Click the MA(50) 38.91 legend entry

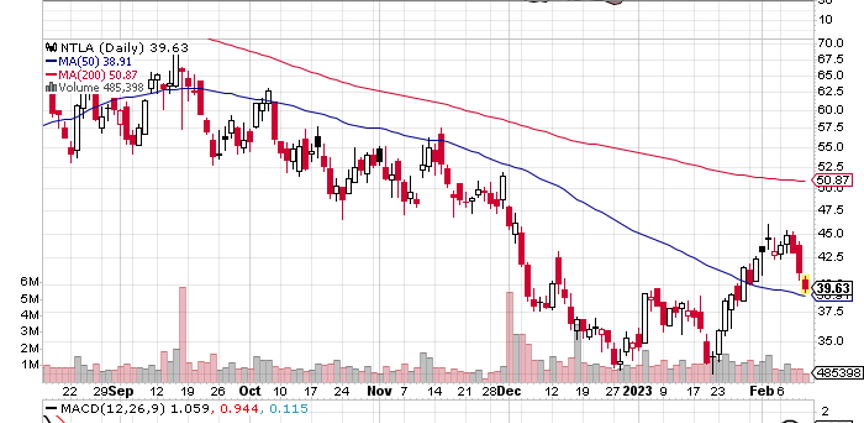click(95, 62)
